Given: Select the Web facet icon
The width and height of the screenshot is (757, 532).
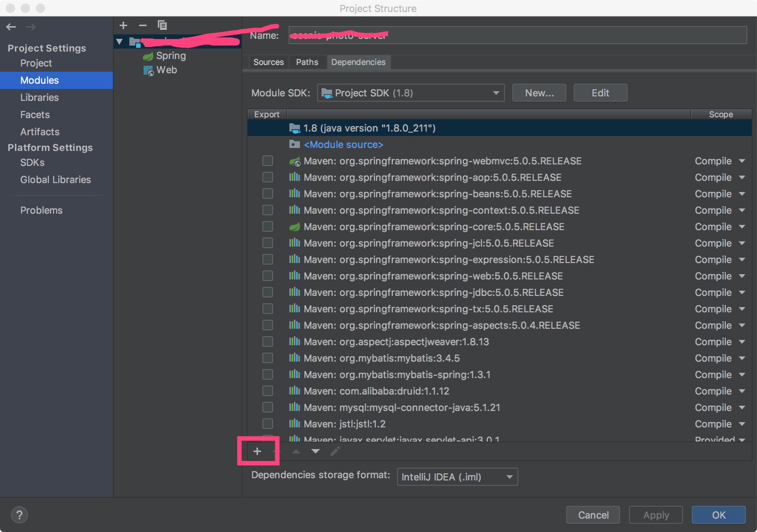Looking at the screenshot, I should (148, 71).
